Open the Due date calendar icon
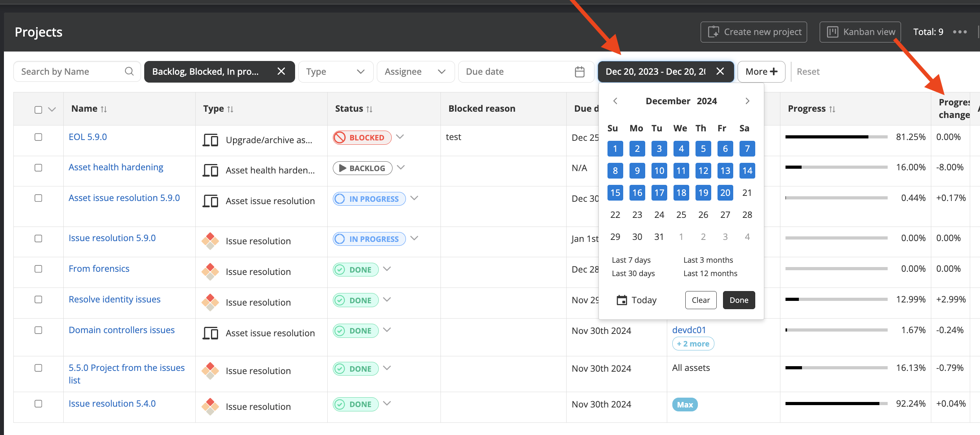Viewport: 980px width, 435px height. coord(580,72)
